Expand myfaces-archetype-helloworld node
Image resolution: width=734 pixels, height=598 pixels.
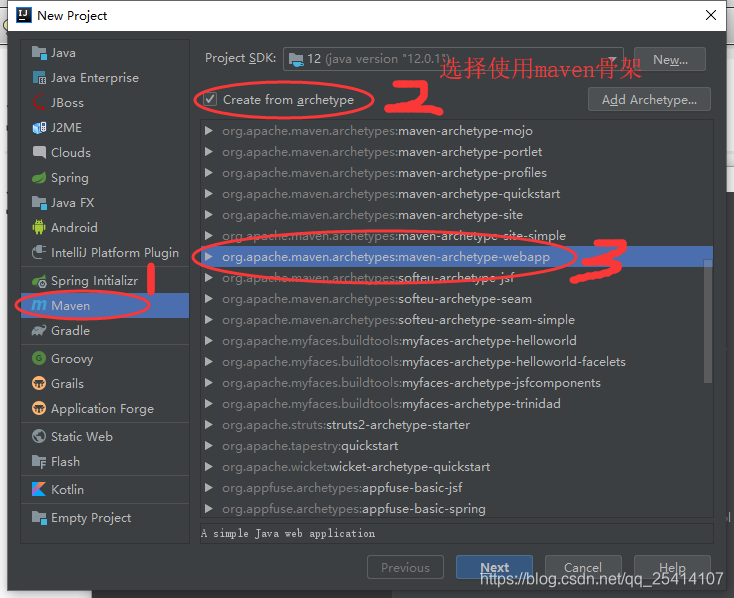[209, 340]
